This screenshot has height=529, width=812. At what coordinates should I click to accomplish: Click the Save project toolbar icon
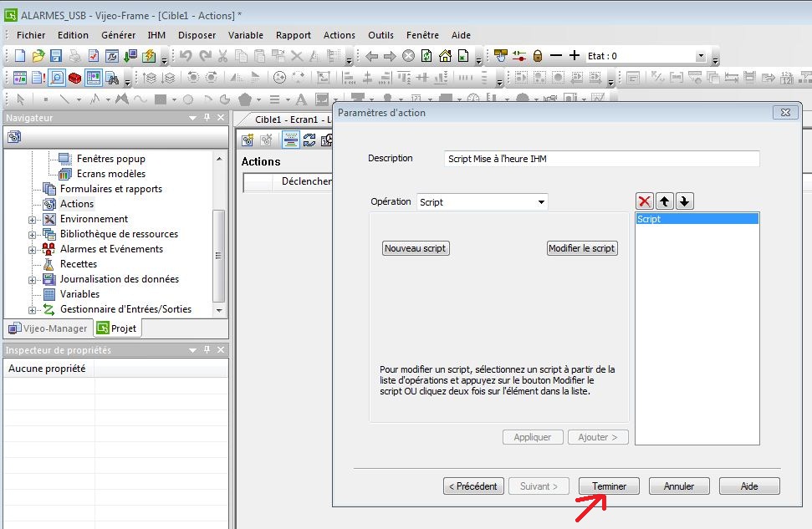pyautogui.click(x=56, y=56)
